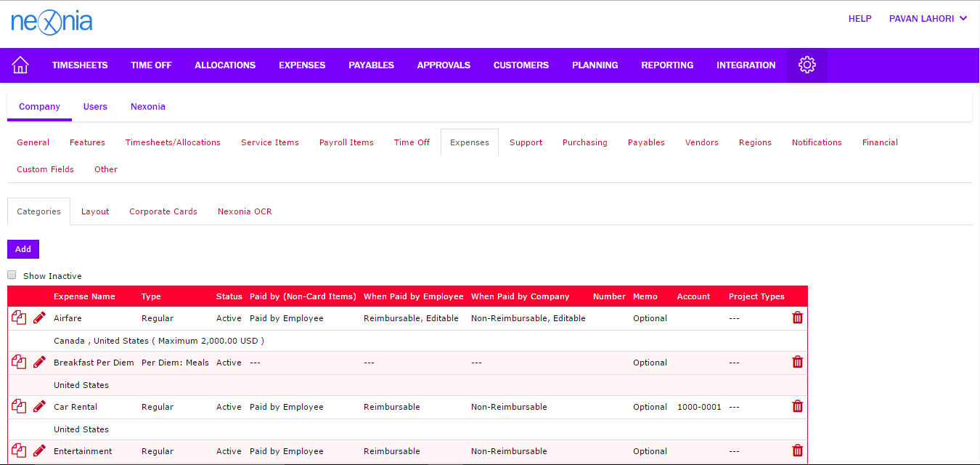
Task: Open the Users tab
Action: (x=95, y=107)
